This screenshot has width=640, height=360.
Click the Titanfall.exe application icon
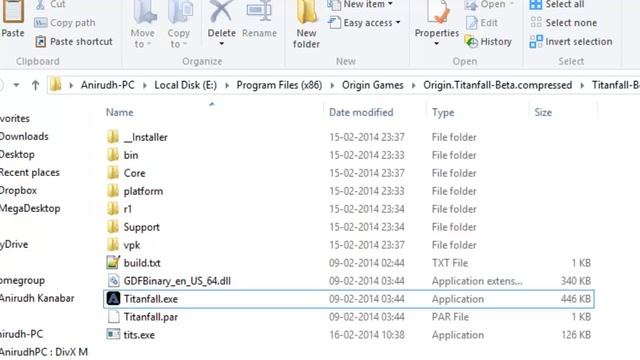pyautogui.click(x=113, y=299)
